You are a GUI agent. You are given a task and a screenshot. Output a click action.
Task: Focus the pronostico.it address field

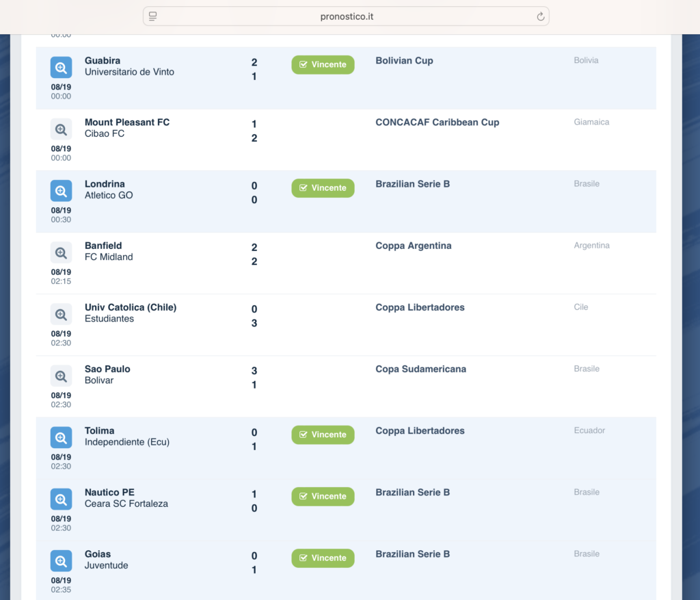pyautogui.click(x=346, y=16)
